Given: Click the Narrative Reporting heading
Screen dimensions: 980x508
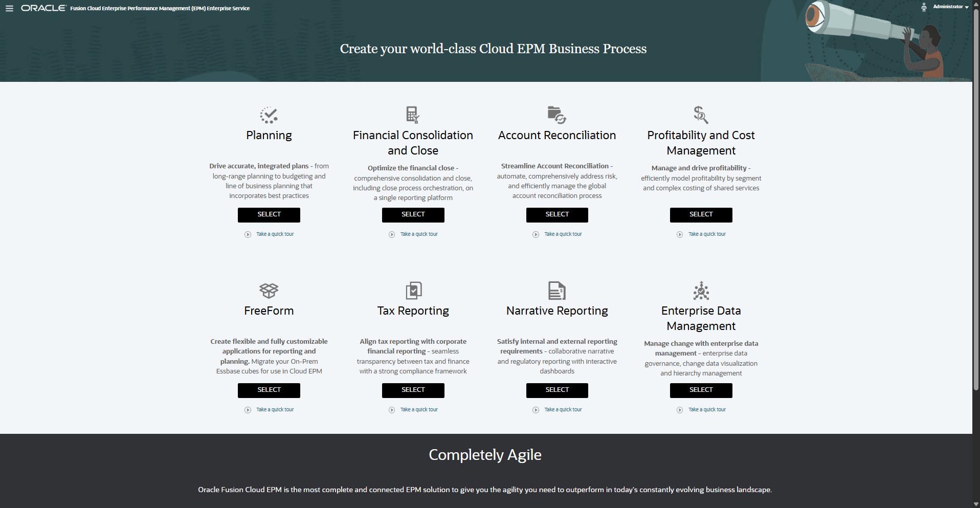Looking at the screenshot, I should (557, 311).
